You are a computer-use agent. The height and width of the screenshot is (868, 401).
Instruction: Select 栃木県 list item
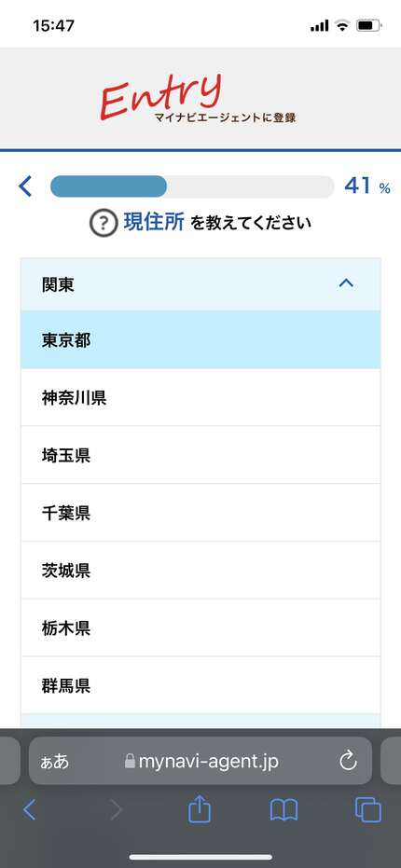(200, 627)
